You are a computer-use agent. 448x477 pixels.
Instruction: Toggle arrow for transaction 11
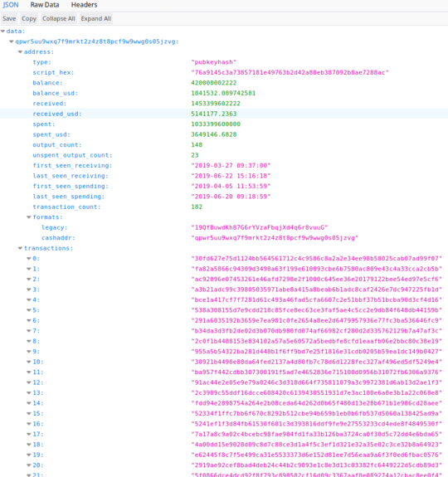[29, 372]
